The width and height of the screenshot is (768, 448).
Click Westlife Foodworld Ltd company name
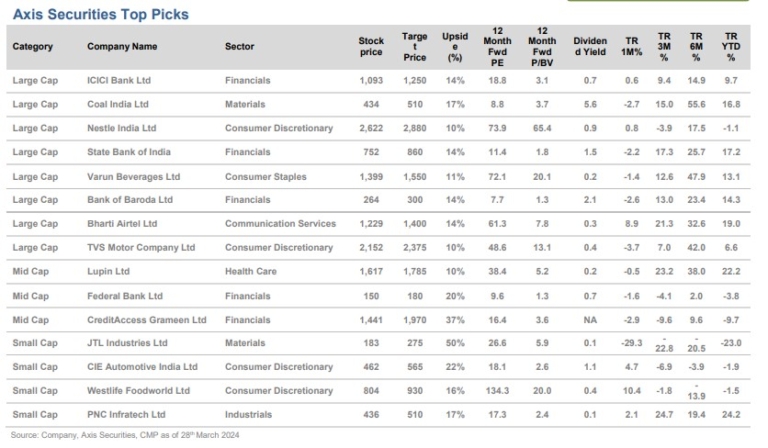pos(138,391)
